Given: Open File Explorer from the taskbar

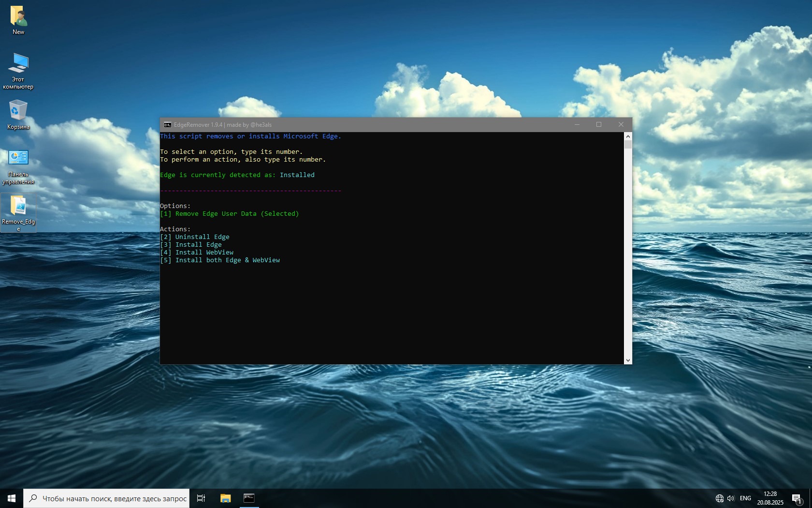Looking at the screenshot, I should coord(225,498).
